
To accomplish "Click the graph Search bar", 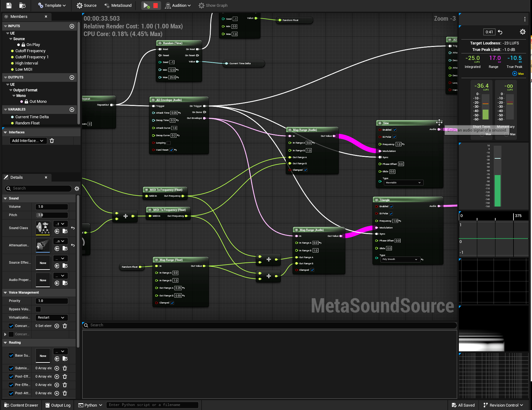I will coord(269,325).
